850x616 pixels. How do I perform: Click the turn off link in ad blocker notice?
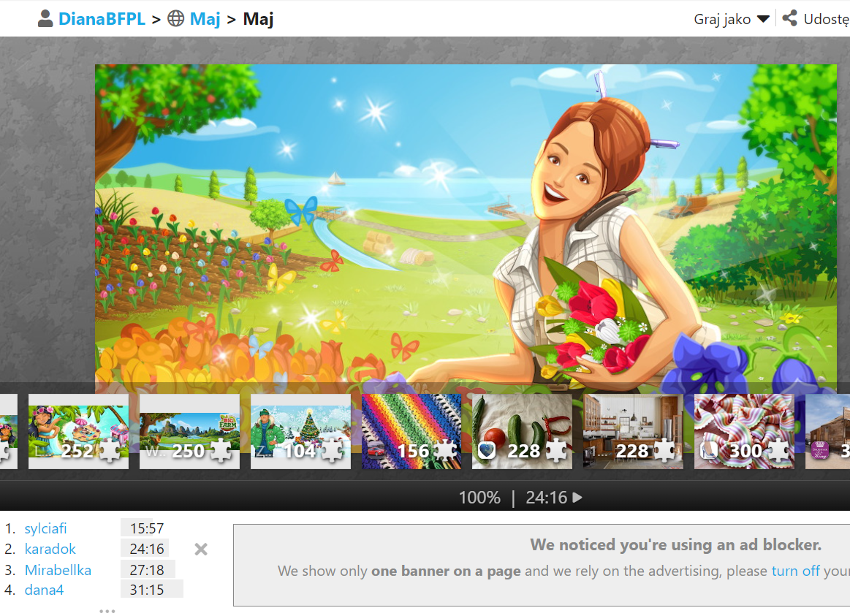tap(795, 571)
